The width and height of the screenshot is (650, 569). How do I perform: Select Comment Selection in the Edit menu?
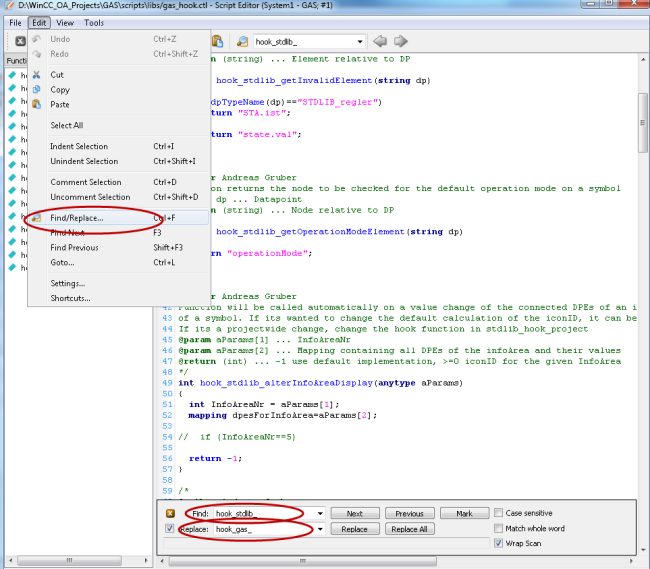coord(85,182)
